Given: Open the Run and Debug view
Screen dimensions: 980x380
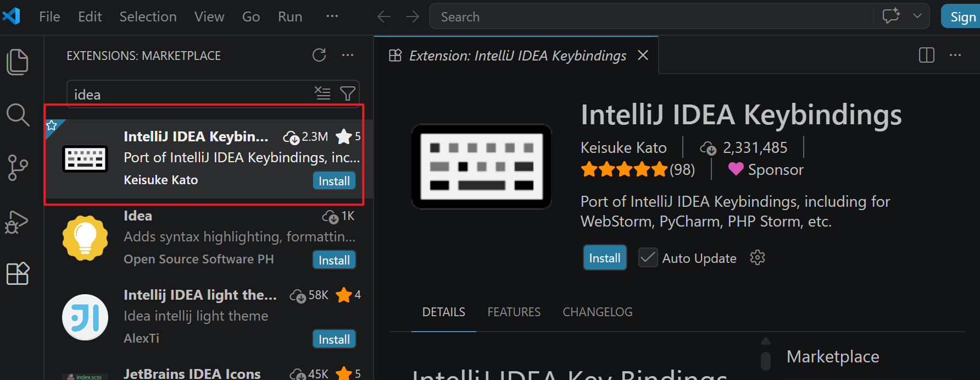Looking at the screenshot, I should (16, 222).
